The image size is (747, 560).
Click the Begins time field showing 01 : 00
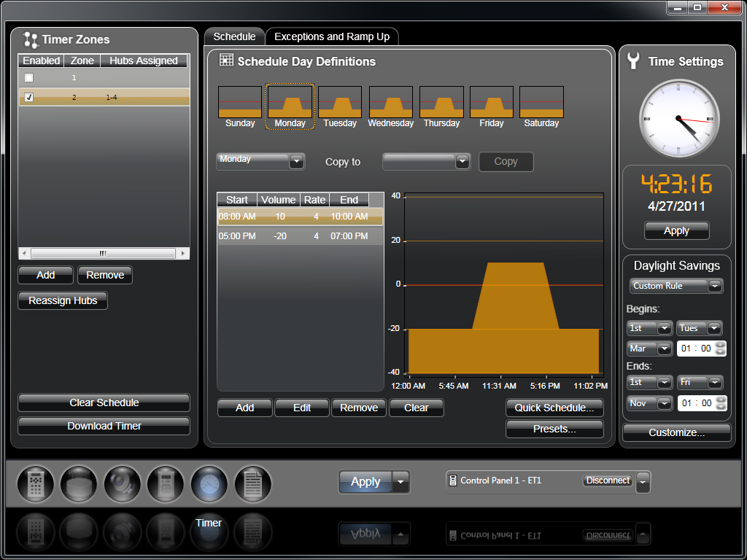click(x=701, y=349)
